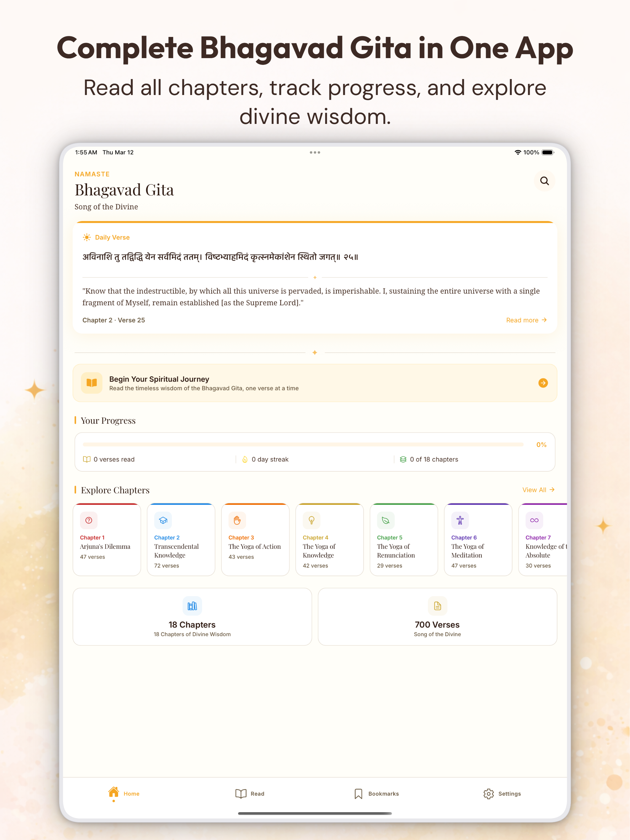Click Chapter 6 meditation figure icon
630x840 pixels.
point(460,520)
